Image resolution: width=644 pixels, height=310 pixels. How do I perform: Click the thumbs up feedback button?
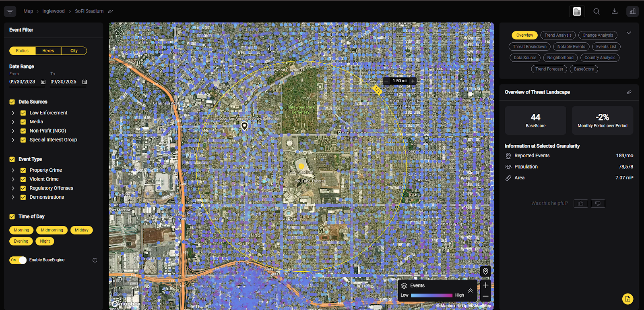click(x=580, y=204)
